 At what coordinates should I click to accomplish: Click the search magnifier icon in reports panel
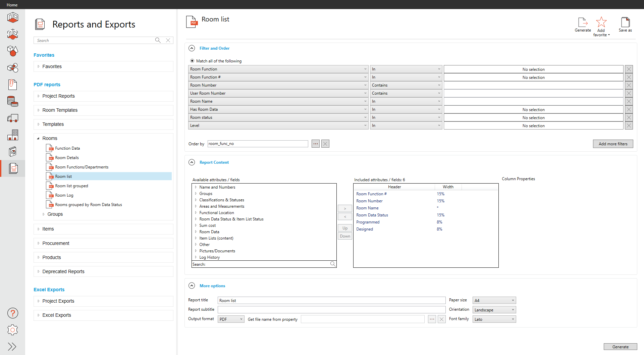(x=158, y=40)
